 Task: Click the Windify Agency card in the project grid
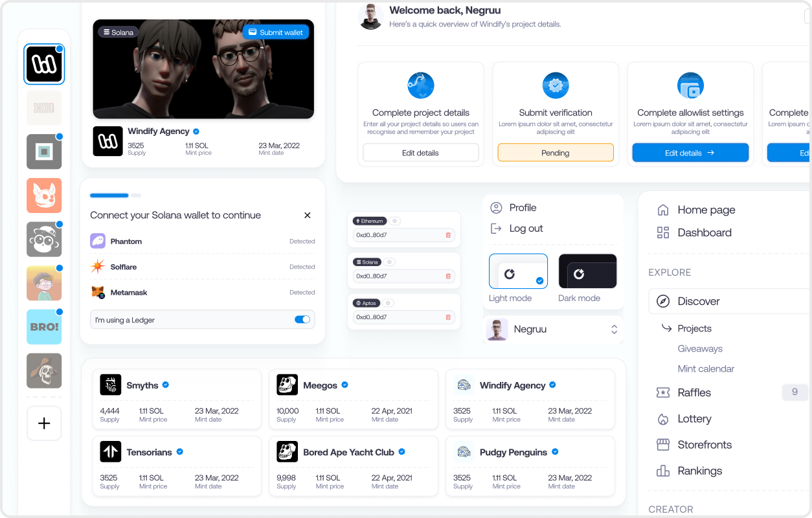pos(530,399)
